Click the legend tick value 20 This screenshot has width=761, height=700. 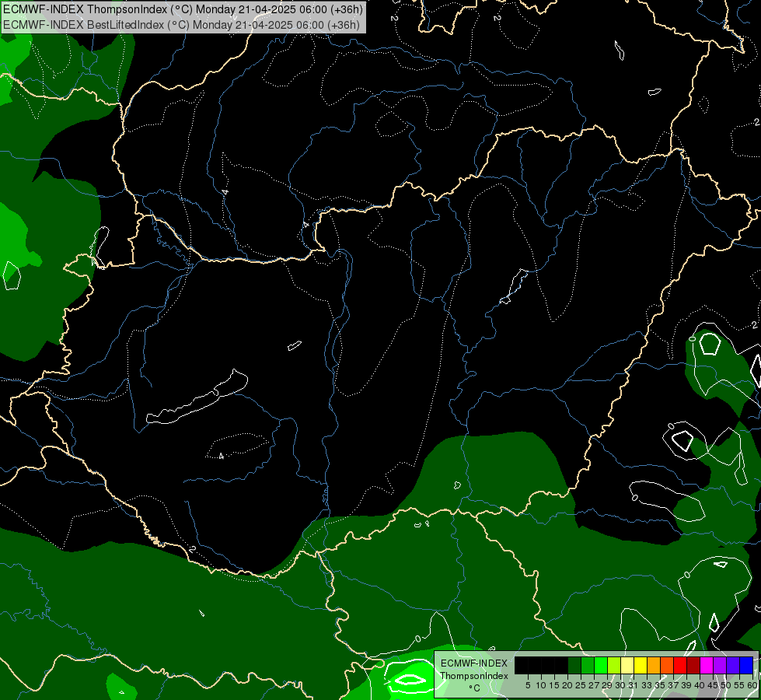click(567, 685)
